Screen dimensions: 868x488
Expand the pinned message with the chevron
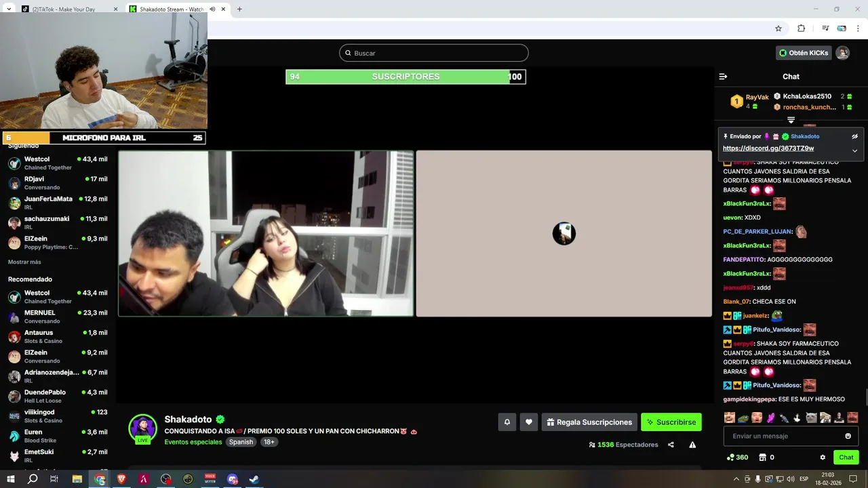coord(854,150)
